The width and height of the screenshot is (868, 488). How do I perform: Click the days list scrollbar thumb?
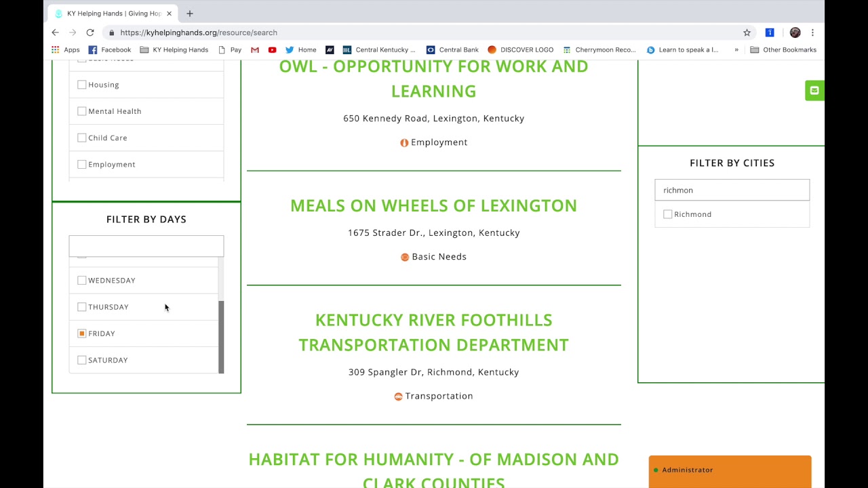click(221, 337)
